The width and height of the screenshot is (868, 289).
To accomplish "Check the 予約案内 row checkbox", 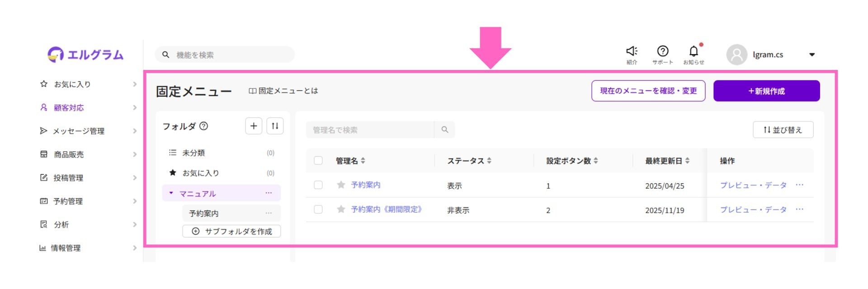I will pyautogui.click(x=318, y=185).
